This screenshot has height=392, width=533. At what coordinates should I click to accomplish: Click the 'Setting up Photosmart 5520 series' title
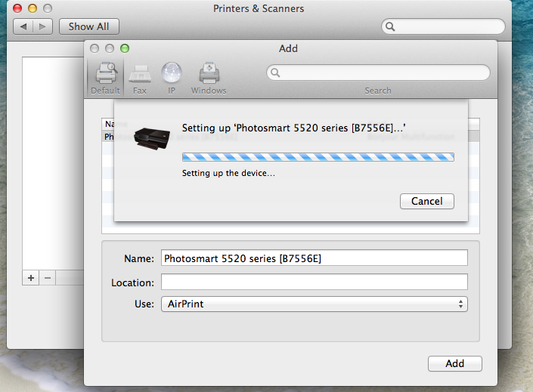coord(293,128)
